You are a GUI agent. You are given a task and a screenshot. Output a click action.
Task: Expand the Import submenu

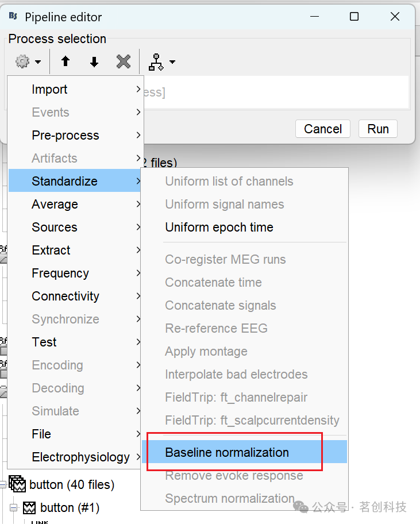coord(75,89)
